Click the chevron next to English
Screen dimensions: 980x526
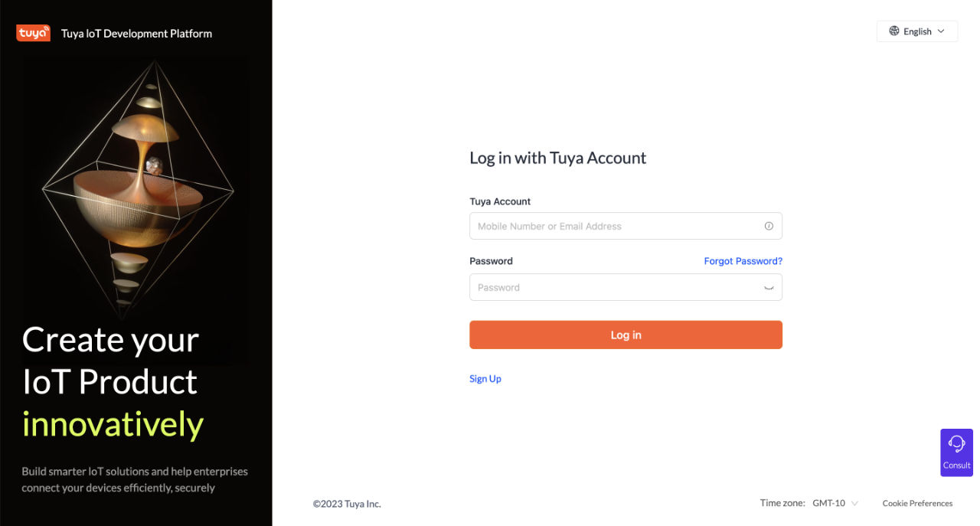941,31
